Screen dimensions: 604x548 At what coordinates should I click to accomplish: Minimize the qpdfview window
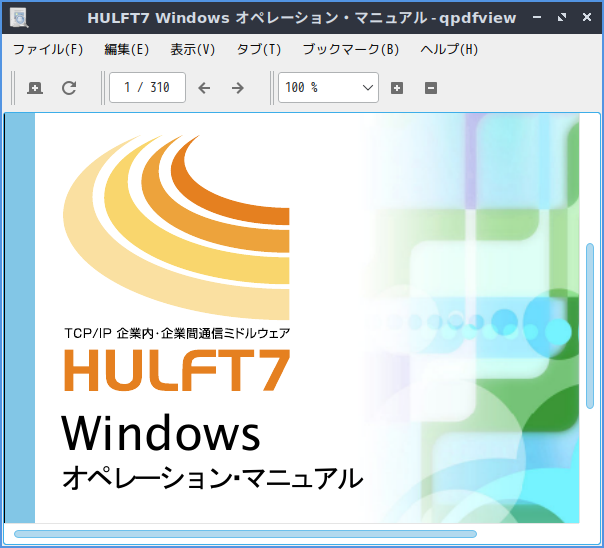(x=537, y=17)
